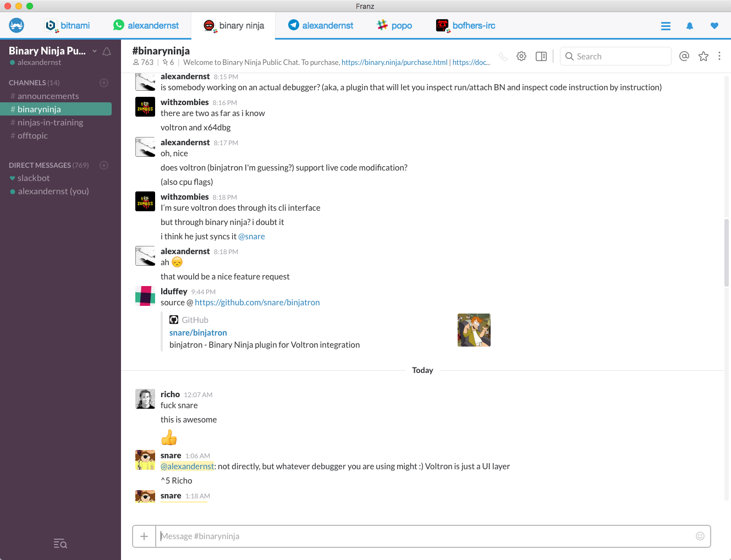Start a new direct message with plus icon
Screen dimensions: 731x560
104,165
